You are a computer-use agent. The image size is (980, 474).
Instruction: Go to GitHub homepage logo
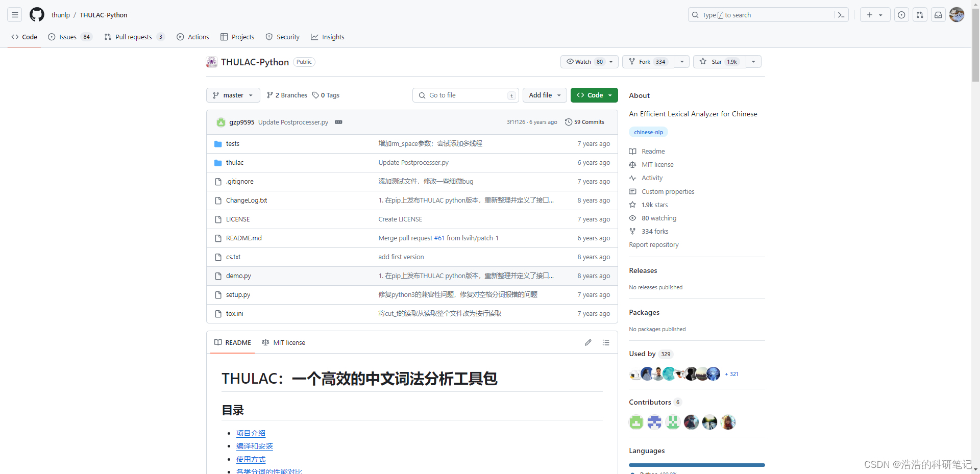click(x=37, y=15)
